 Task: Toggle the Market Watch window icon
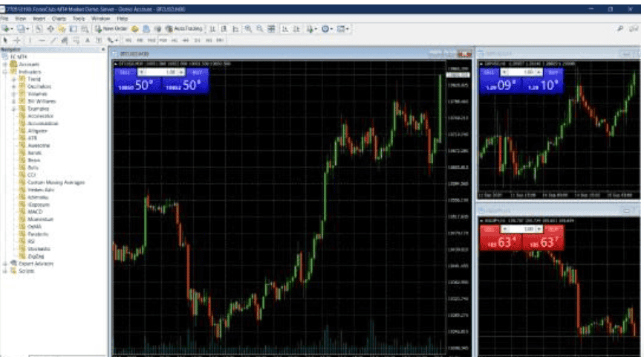38,29
